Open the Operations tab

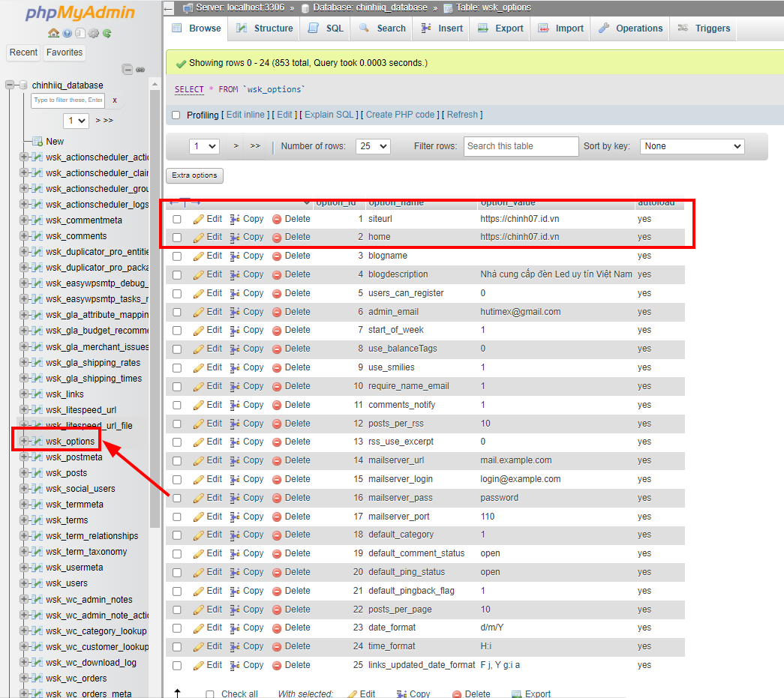pos(630,28)
